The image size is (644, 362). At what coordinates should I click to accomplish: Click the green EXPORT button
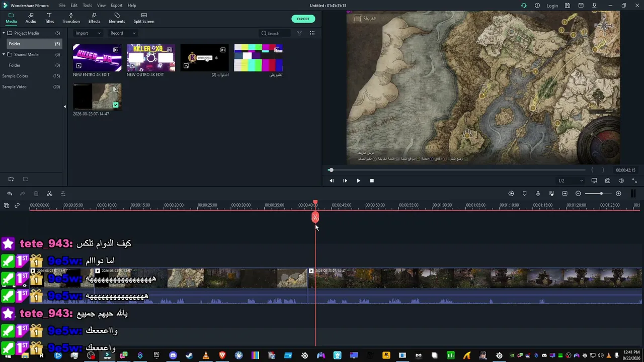coord(303,19)
